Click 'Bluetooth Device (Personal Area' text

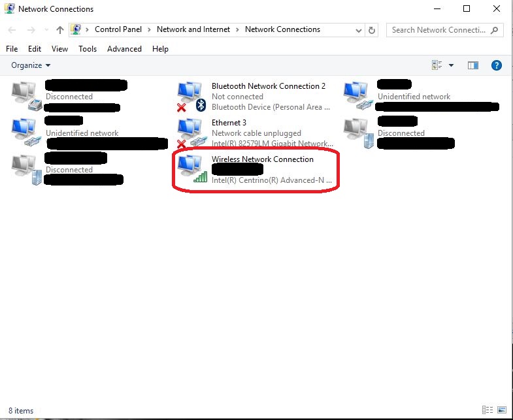(x=271, y=107)
